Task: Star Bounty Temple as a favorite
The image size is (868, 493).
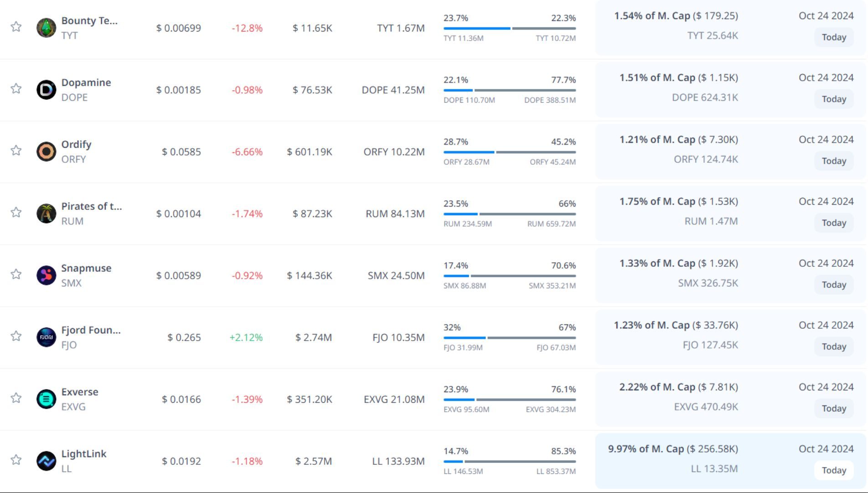Action: (16, 26)
